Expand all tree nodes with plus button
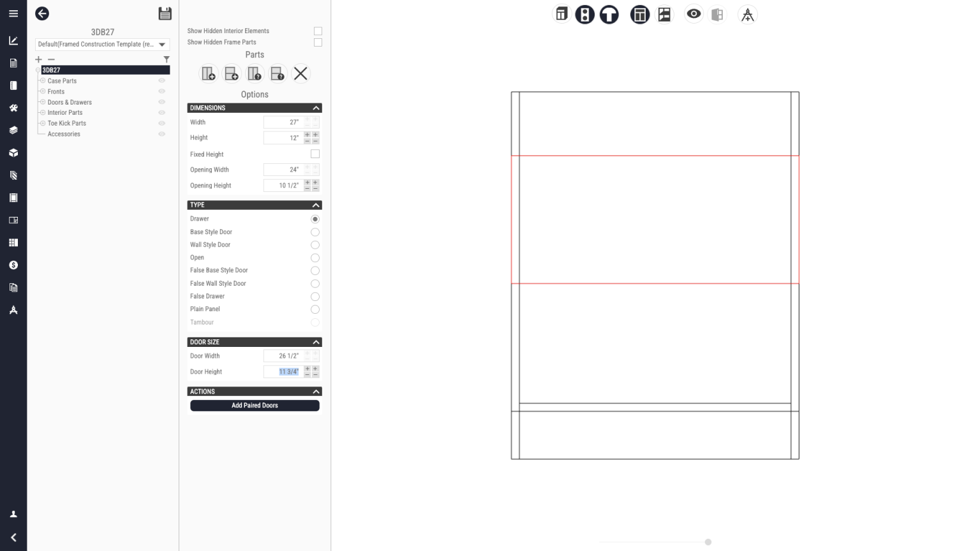The image size is (980, 551). point(39,59)
